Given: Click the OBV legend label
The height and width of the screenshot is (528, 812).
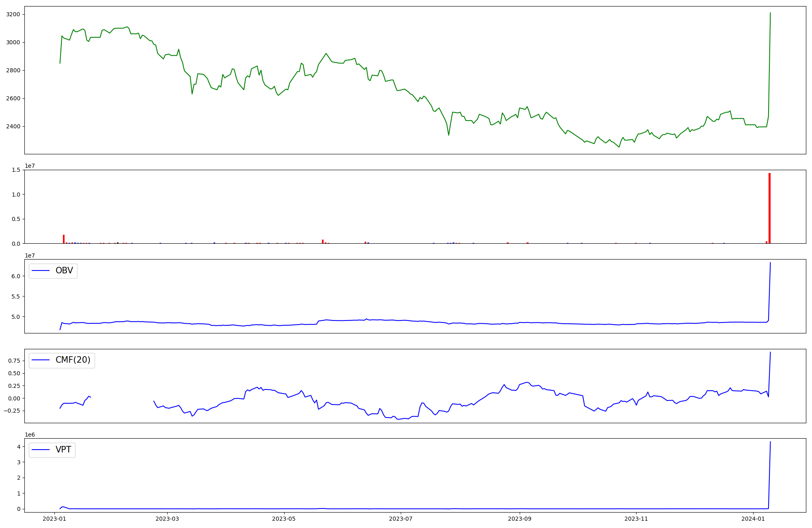Looking at the screenshot, I should click(x=64, y=270).
